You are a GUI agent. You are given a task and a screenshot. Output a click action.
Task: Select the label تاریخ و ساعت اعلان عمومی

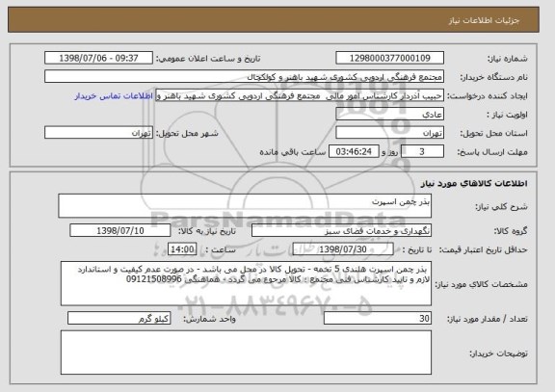click(208, 59)
